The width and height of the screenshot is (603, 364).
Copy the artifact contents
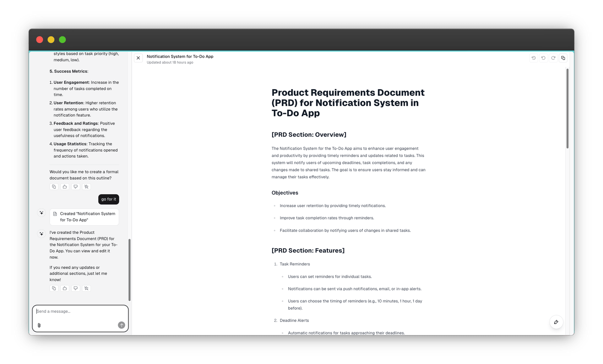pos(563,58)
